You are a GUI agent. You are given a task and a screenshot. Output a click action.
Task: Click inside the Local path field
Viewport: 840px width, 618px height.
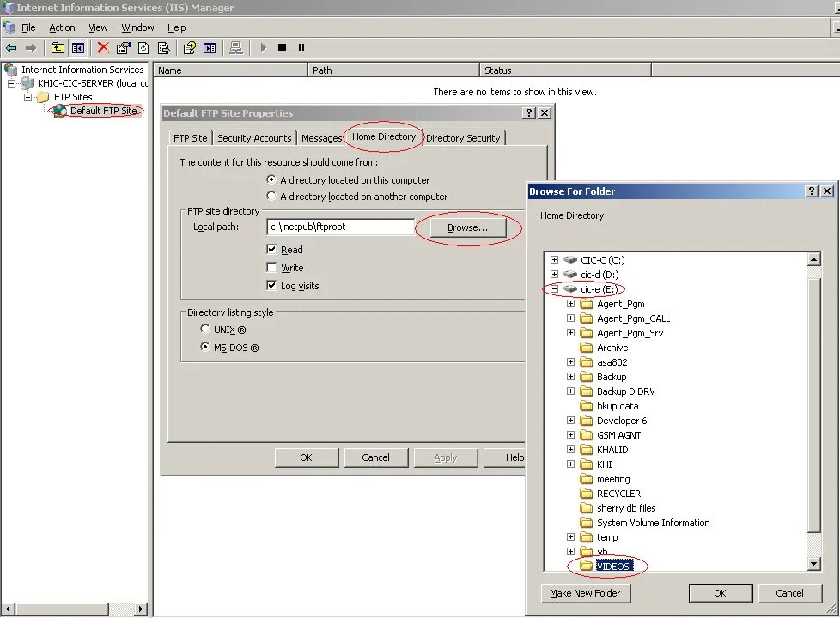coord(340,227)
